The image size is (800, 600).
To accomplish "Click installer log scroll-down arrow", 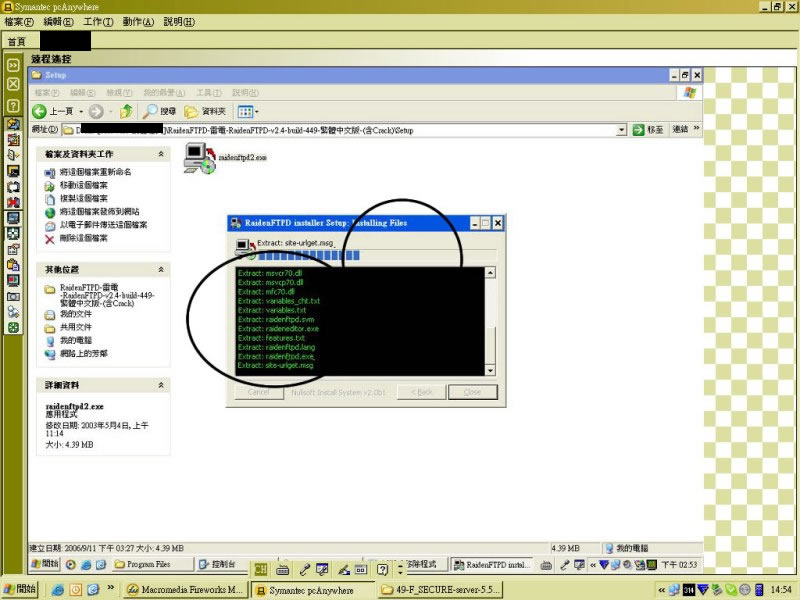I will click(x=490, y=370).
